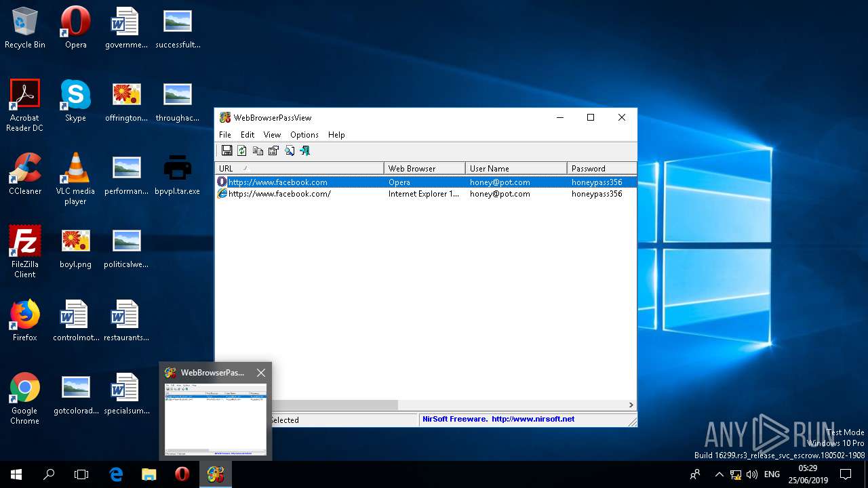Select the Google Chrome desktop shortcut
868x488 pixels.
[x=25, y=399]
